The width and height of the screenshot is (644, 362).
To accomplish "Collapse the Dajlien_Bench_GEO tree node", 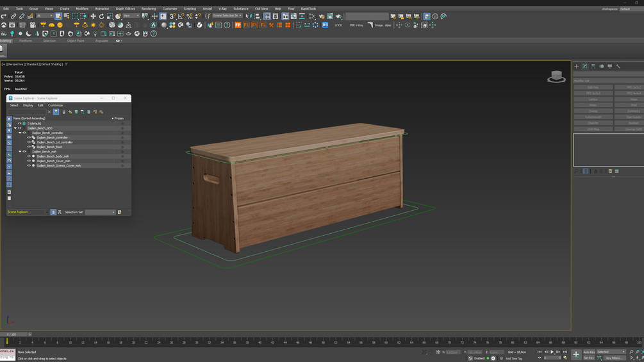I will (15, 128).
